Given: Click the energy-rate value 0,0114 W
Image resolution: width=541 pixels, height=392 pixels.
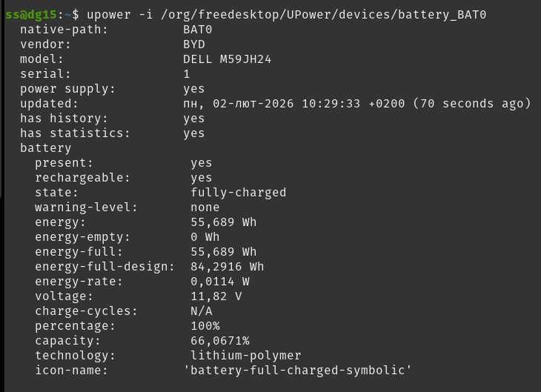Looking at the screenshot, I should point(219,282).
